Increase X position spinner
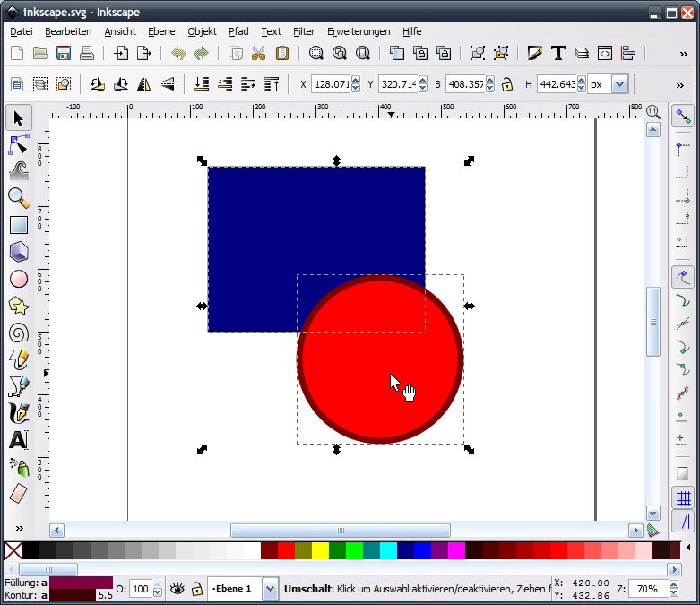 tap(355, 81)
